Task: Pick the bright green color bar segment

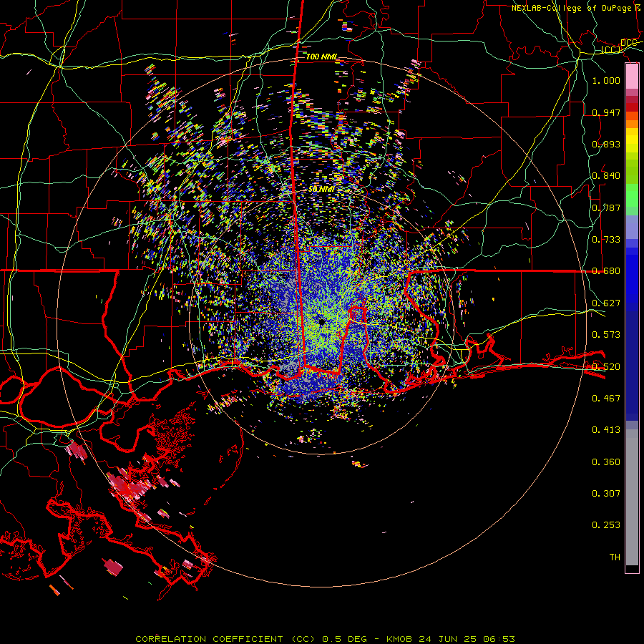Action: pyautogui.click(x=632, y=195)
